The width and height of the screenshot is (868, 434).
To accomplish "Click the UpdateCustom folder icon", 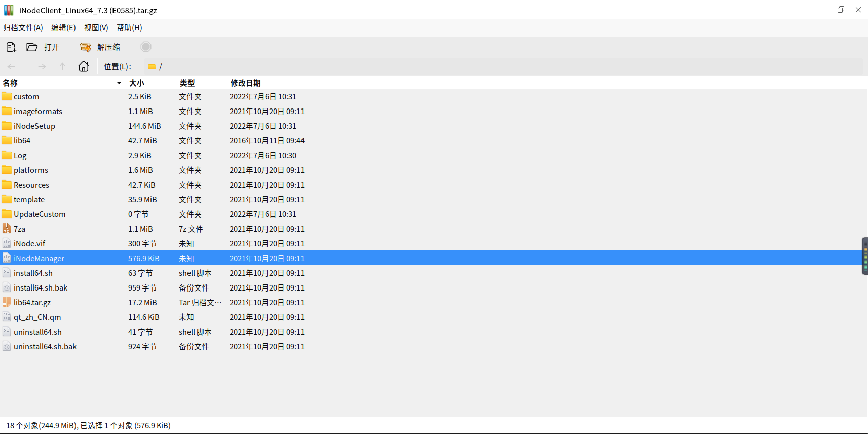I will (x=7, y=214).
